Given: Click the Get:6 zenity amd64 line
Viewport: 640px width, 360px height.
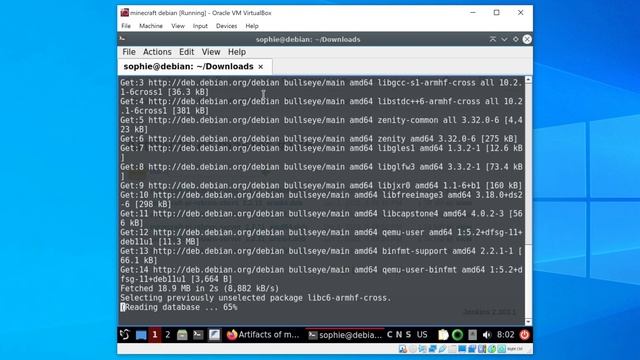Looking at the screenshot, I should 319,139.
